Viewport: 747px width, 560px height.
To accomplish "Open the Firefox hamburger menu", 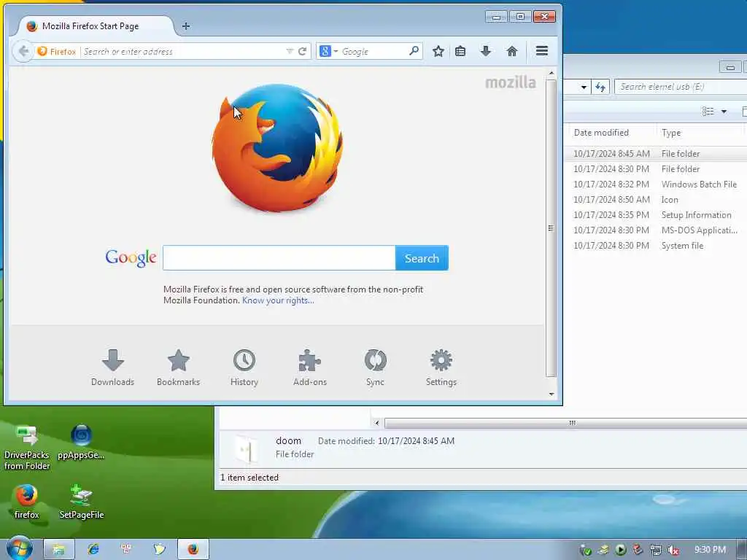I will [x=542, y=50].
